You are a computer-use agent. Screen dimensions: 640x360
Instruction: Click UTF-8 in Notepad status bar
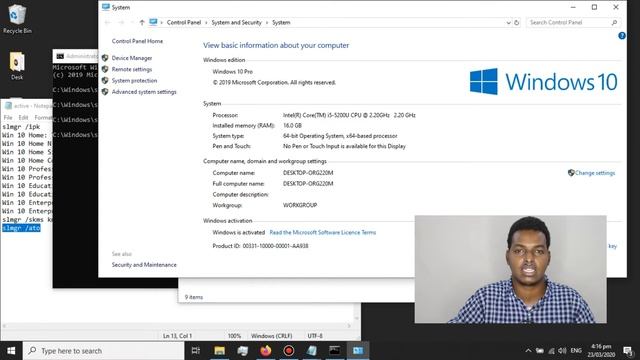315,336
